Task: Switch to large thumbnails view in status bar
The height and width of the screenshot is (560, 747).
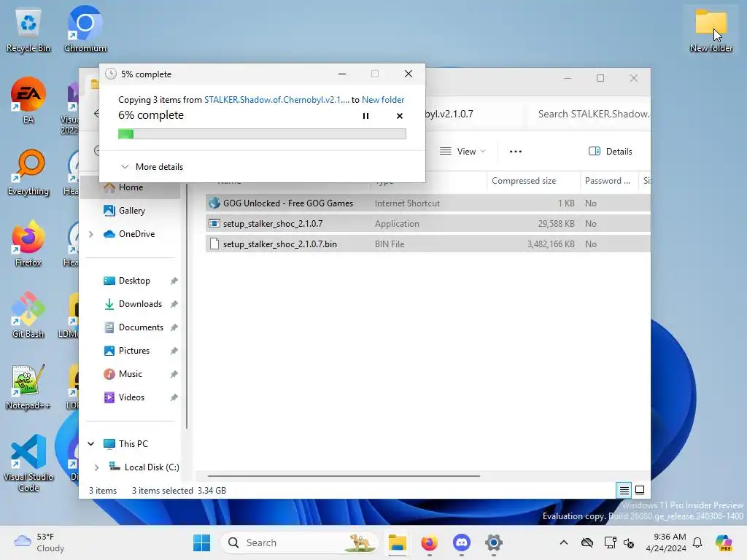Action: tap(640, 490)
